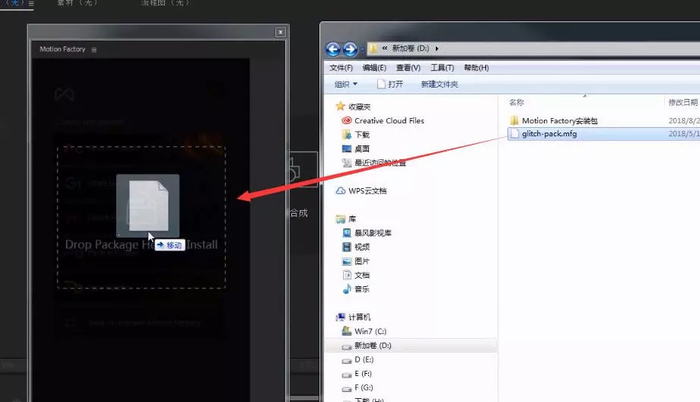Image resolution: width=700 pixels, height=402 pixels.
Task: Open the 工具(T) menu
Action: click(x=442, y=67)
